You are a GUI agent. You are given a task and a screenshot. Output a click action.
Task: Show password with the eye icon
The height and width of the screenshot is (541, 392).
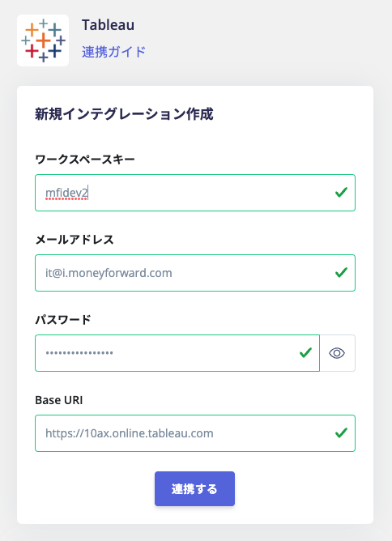tap(337, 353)
